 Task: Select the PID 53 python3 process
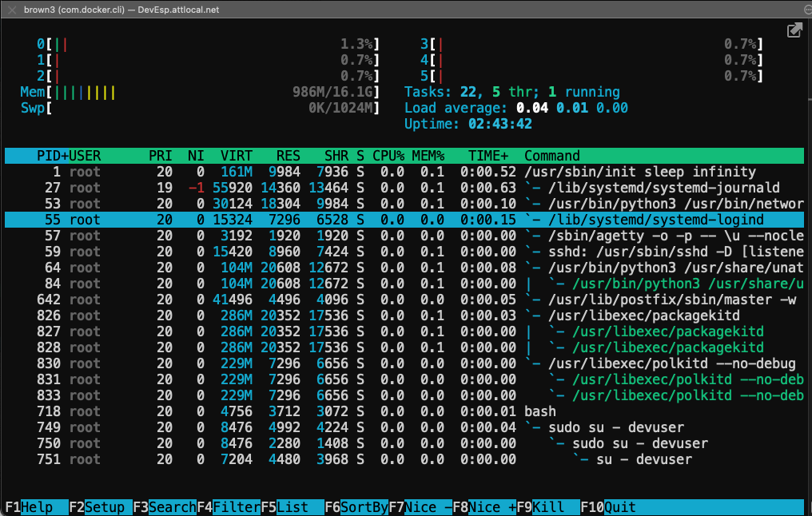pyautogui.click(x=404, y=204)
